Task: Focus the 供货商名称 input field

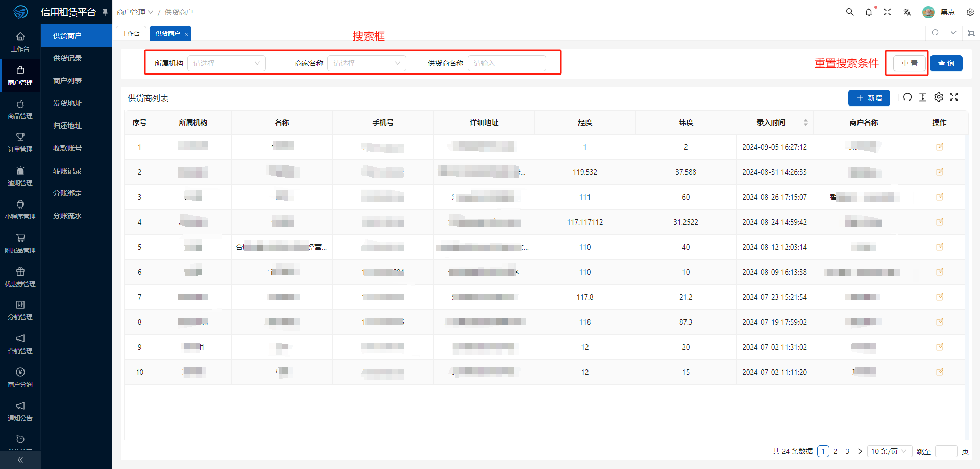Action: 507,63
